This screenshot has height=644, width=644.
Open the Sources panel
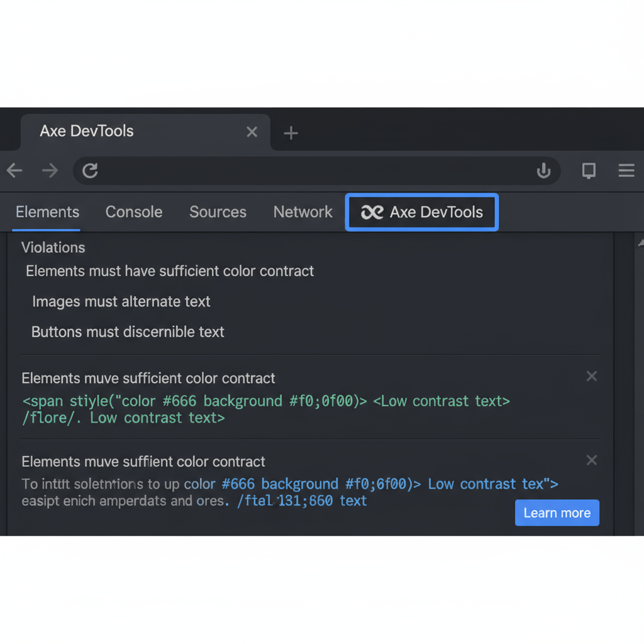(x=218, y=212)
